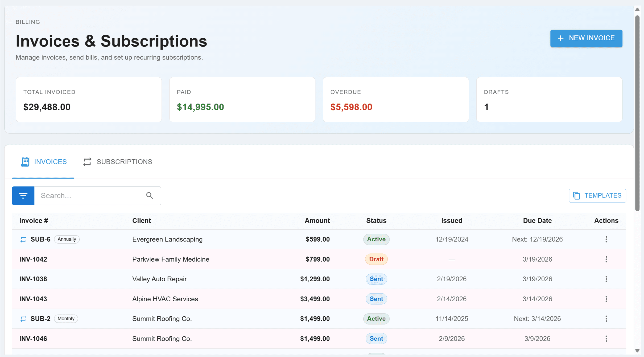Click Sent status badge for Valley Auto Repair
Viewport: 644px width, 357px height.
[376, 279]
